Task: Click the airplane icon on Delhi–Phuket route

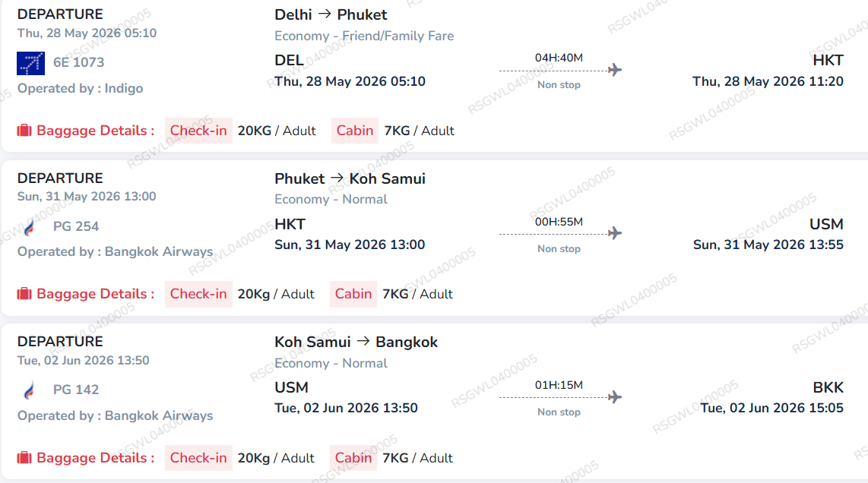Action: pos(615,70)
